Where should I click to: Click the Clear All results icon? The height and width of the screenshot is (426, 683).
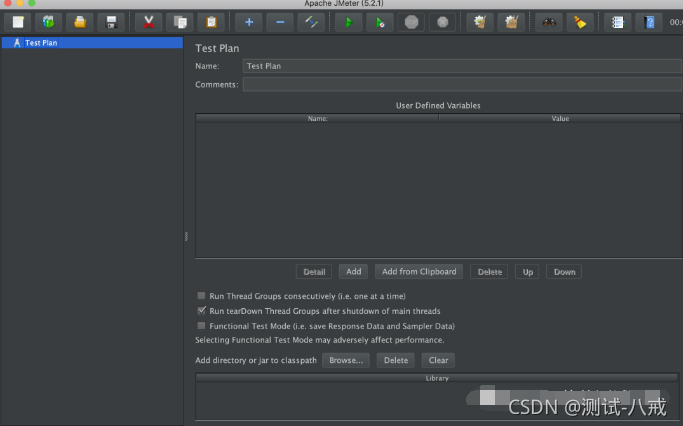click(511, 22)
